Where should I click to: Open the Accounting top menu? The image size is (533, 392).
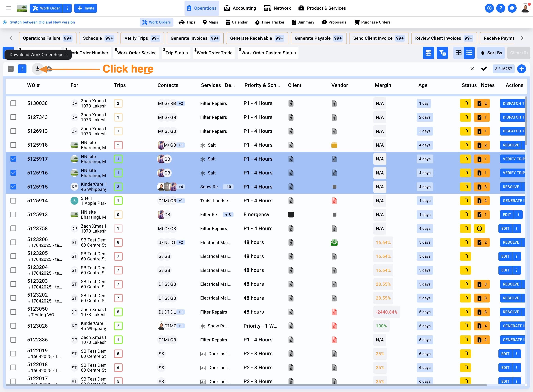click(240, 8)
